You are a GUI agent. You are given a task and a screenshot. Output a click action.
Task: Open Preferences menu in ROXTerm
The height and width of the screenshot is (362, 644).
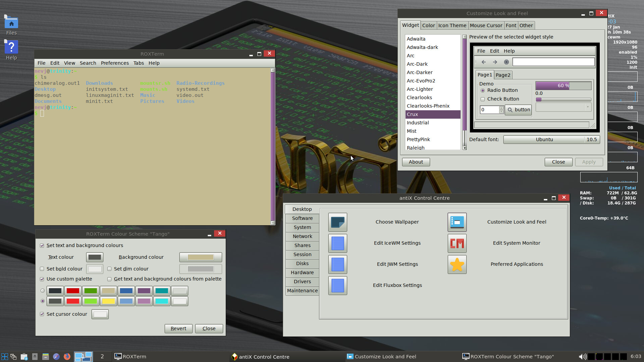point(114,63)
